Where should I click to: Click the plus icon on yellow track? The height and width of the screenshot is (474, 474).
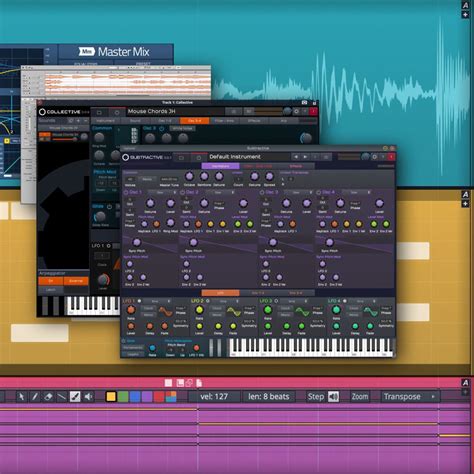pyautogui.click(x=465, y=204)
